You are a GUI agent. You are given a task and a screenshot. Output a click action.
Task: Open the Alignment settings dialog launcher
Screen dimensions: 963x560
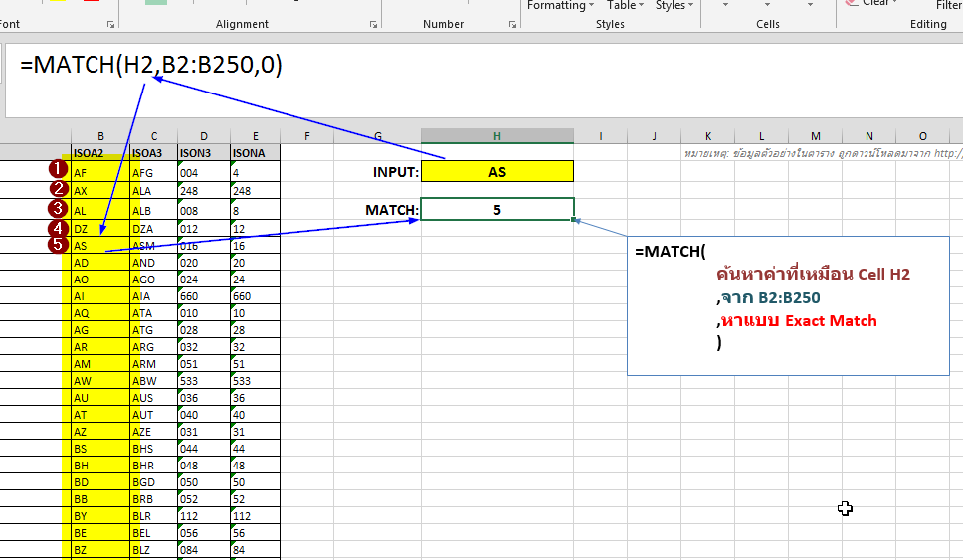tap(373, 23)
